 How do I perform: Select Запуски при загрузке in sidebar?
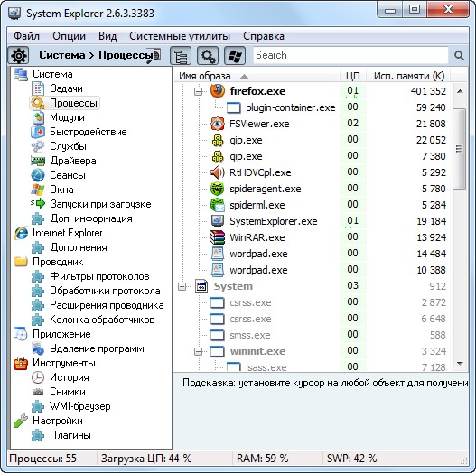pos(100,204)
